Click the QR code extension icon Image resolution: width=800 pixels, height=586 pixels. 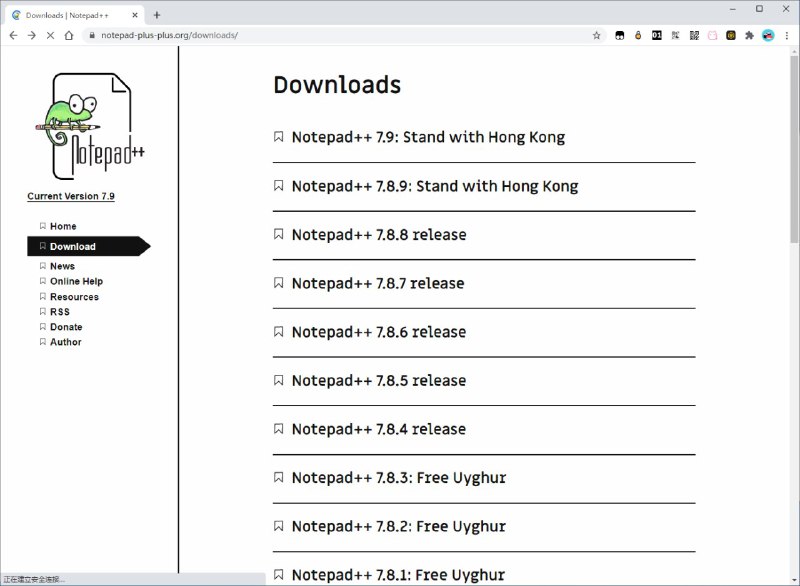(x=694, y=35)
